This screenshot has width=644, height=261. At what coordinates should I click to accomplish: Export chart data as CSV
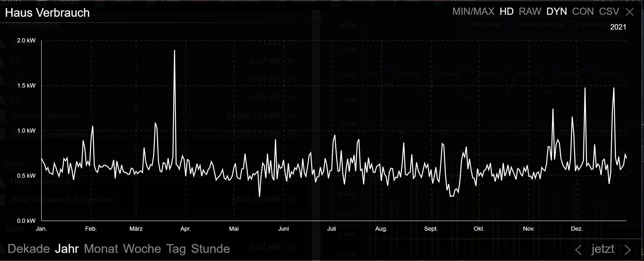point(609,12)
